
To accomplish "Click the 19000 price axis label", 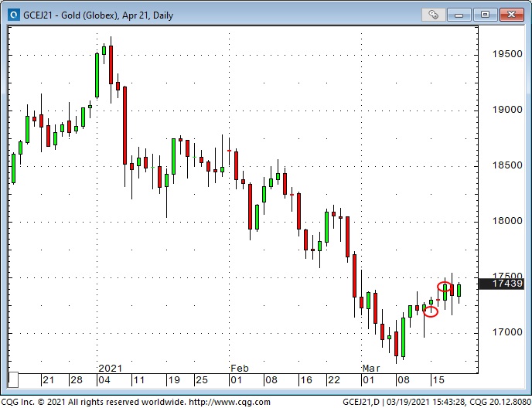I will (x=507, y=110).
